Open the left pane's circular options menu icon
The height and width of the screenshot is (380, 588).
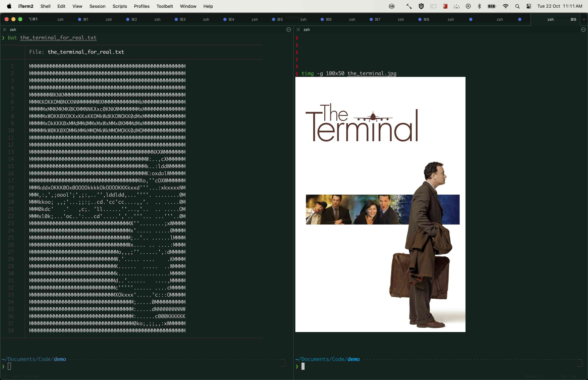(288, 30)
